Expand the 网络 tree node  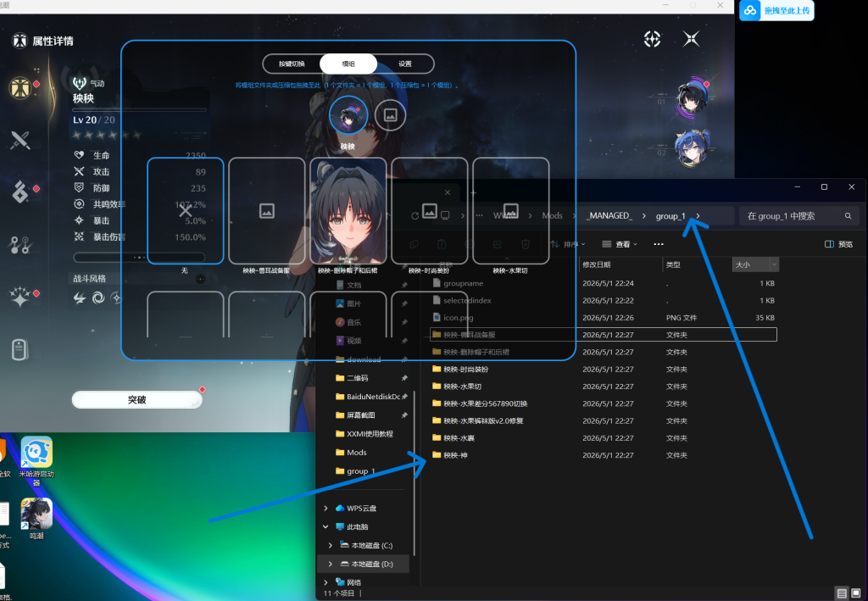(x=325, y=582)
